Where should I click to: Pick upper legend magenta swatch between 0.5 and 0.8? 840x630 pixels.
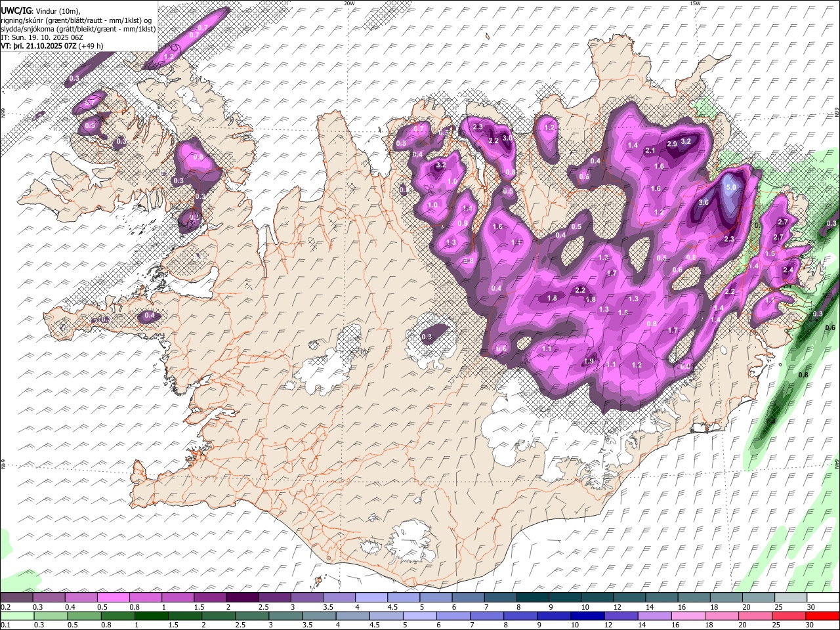pyautogui.click(x=114, y=598)
